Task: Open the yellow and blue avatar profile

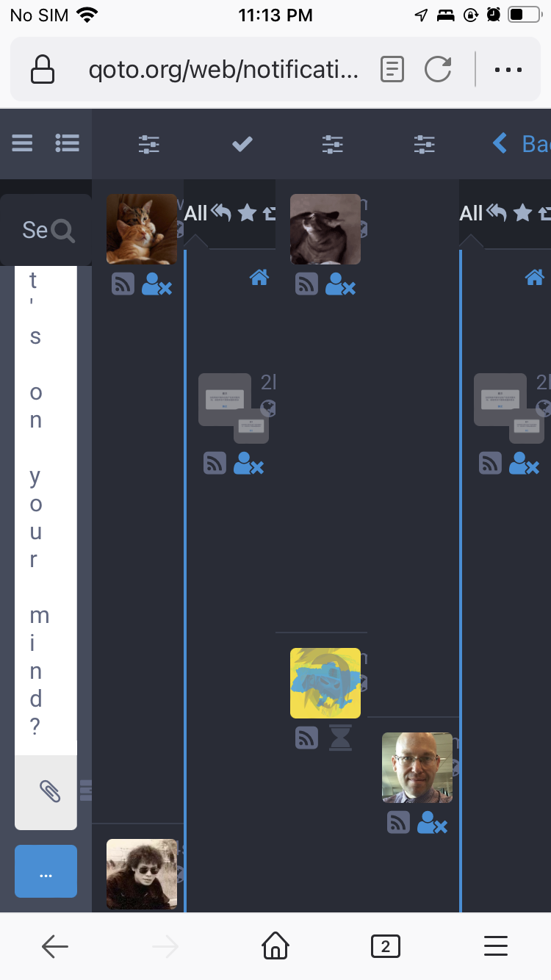Action: 325,683
